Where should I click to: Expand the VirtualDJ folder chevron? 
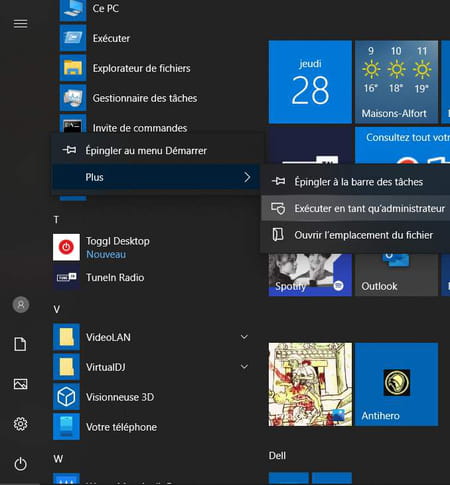[x=244, y=367]
